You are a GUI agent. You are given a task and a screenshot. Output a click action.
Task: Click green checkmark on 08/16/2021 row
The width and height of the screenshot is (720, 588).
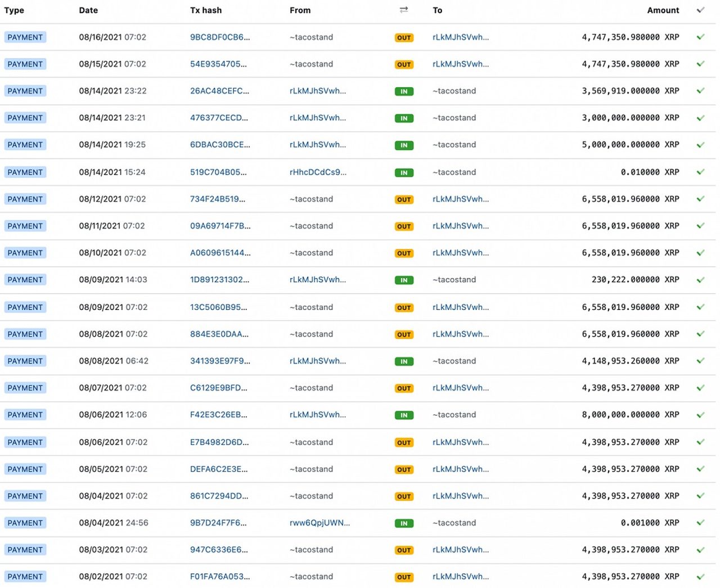[700, 37]
